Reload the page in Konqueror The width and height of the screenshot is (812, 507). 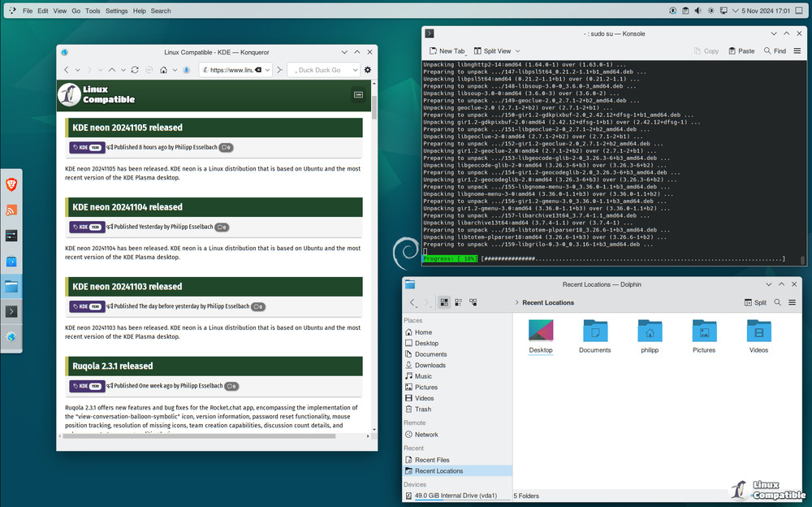(x=135, y=70)
